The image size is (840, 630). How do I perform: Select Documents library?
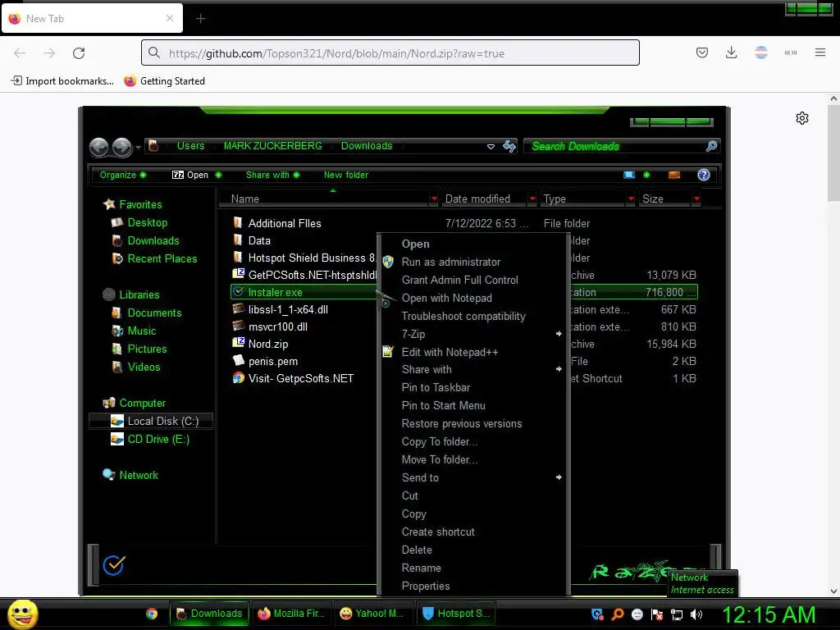153,313
